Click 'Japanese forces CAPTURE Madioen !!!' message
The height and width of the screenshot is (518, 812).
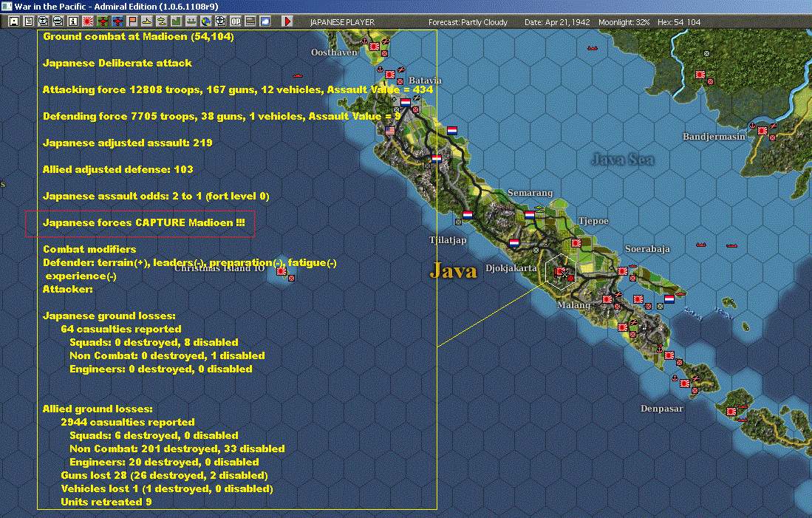(x=144, y=222)
